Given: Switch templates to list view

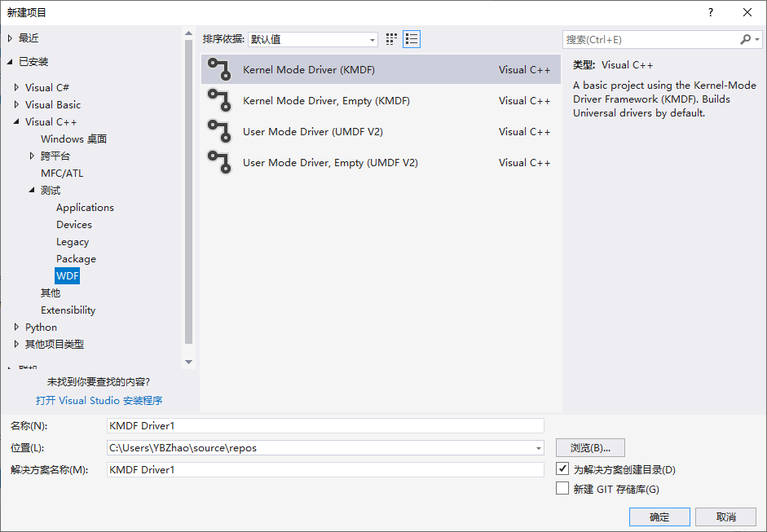Looking at the screenshot, I should [411, 38].
